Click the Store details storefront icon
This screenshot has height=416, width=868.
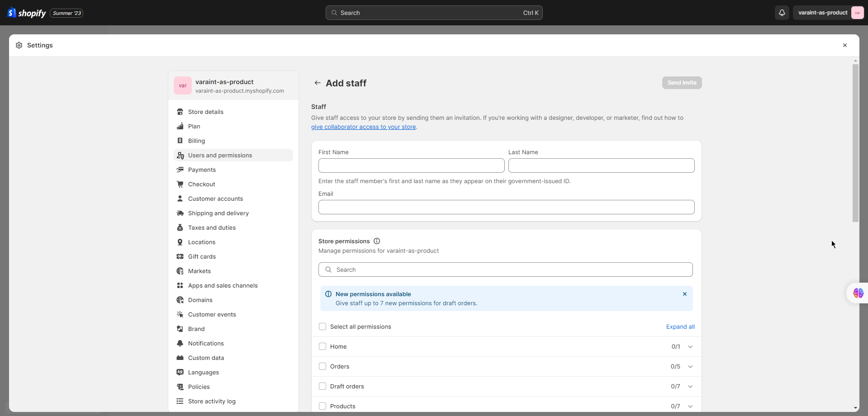coord(180,112)
